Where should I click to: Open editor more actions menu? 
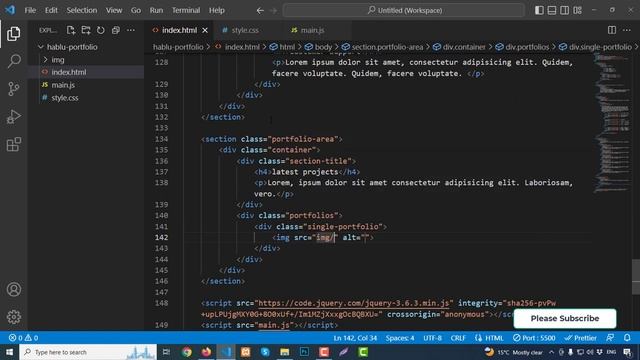627,30
